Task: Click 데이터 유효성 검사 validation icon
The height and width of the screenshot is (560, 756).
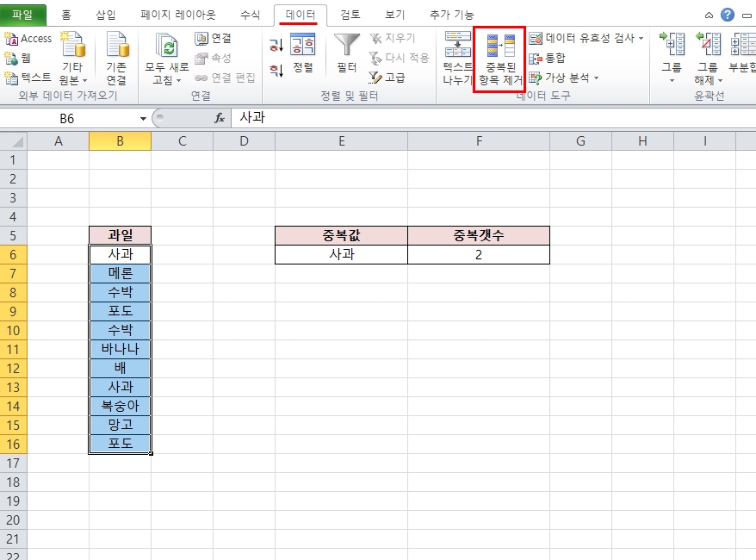Action: click(x=536, y=39)
